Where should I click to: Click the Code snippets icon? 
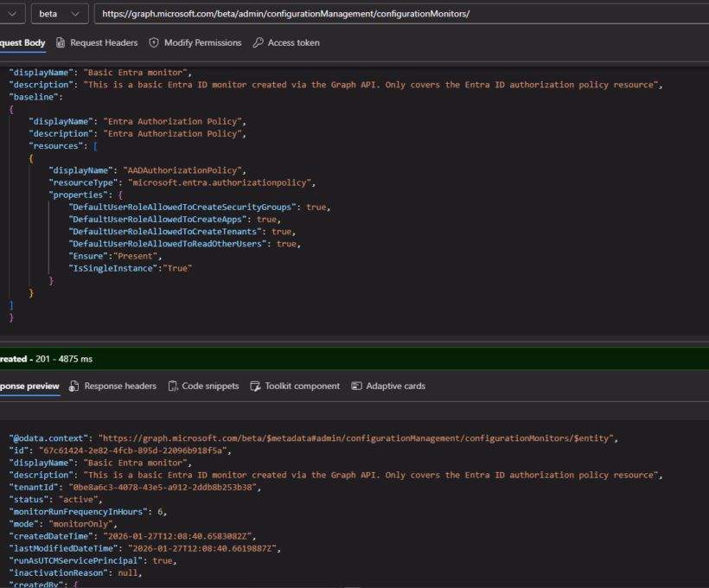coord(173,386)
